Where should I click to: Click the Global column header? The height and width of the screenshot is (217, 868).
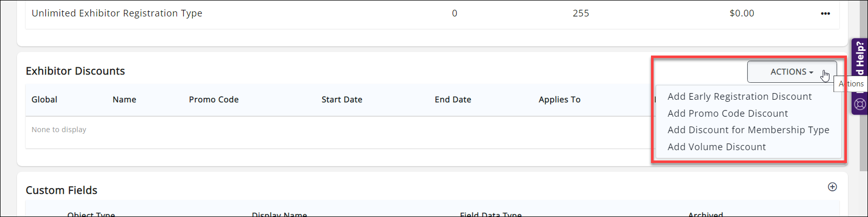pyautogui.click(x=44, y=100)
